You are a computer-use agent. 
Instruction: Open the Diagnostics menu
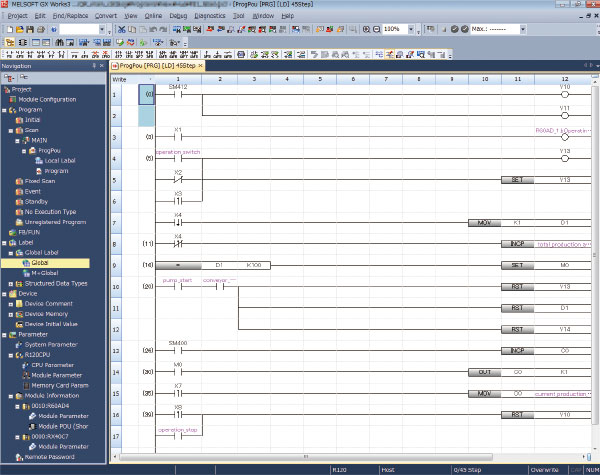coord(210,17)
